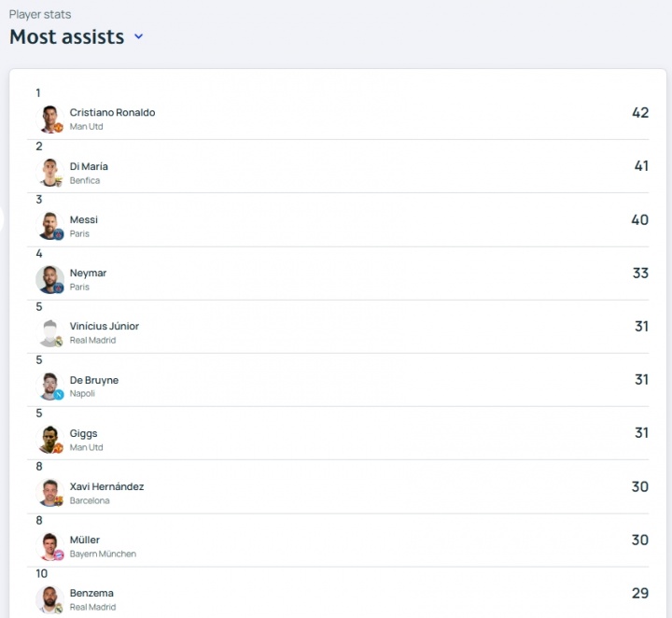Click the Müller player name link
The height and width of the screenshot is (618, 672).
[85, 540]
